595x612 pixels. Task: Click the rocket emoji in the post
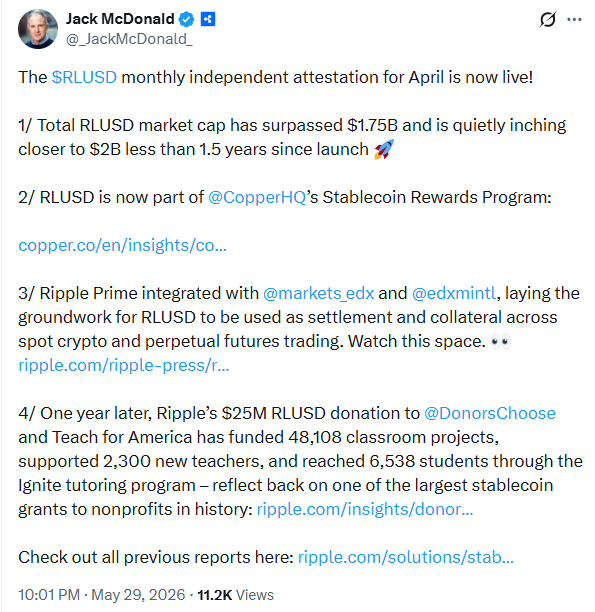(x=384, y=149)
